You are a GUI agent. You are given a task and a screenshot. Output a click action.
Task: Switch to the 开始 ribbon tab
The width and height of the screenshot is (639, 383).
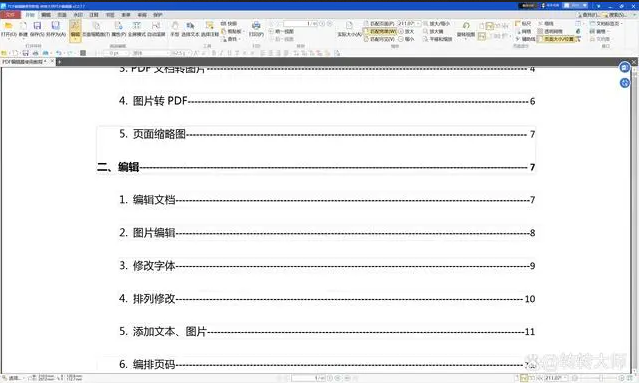[30, 15]
